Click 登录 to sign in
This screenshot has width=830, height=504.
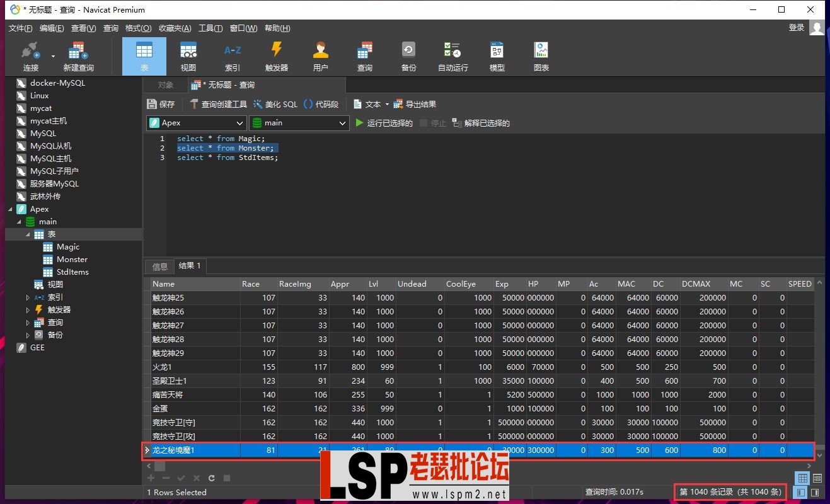tap(797, 28)
